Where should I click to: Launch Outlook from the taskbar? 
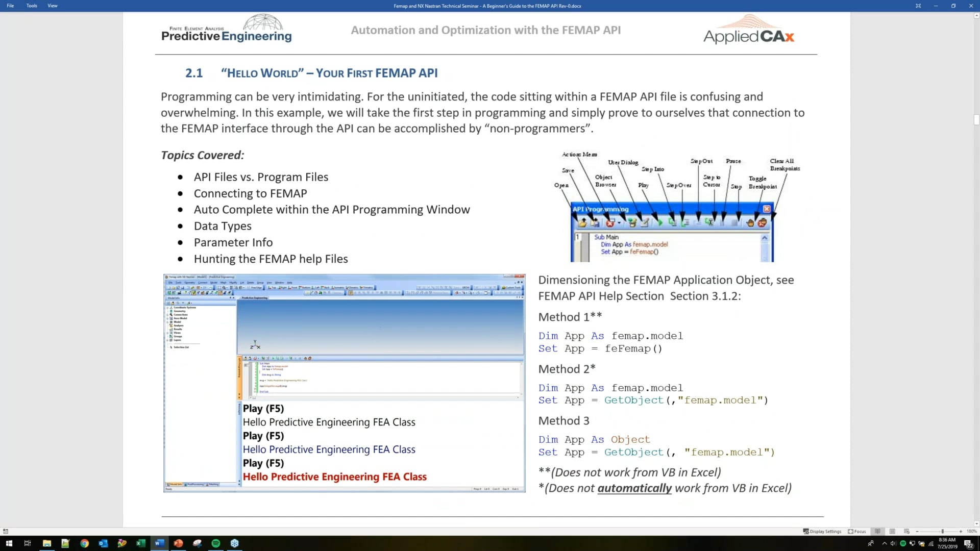(103, 543)
